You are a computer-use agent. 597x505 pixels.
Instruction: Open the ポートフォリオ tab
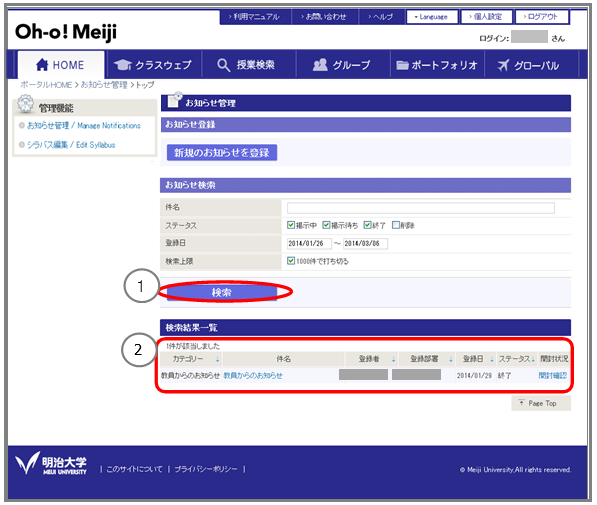(437, 65)
